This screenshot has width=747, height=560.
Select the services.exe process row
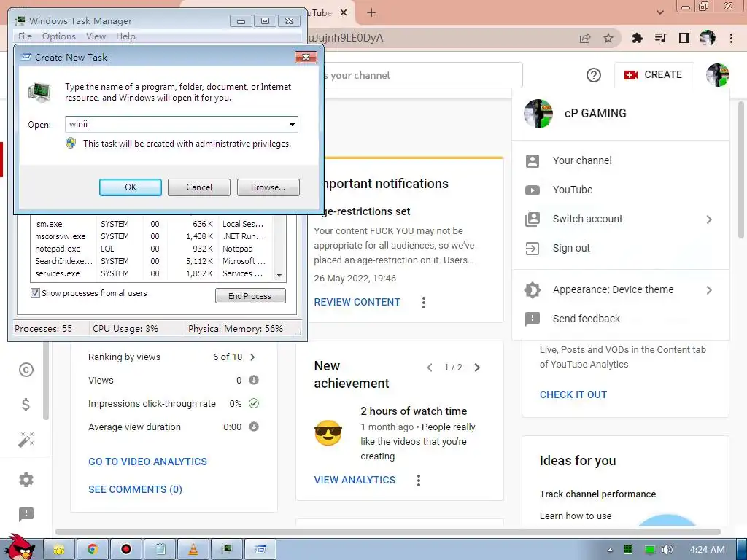point(152,273)
